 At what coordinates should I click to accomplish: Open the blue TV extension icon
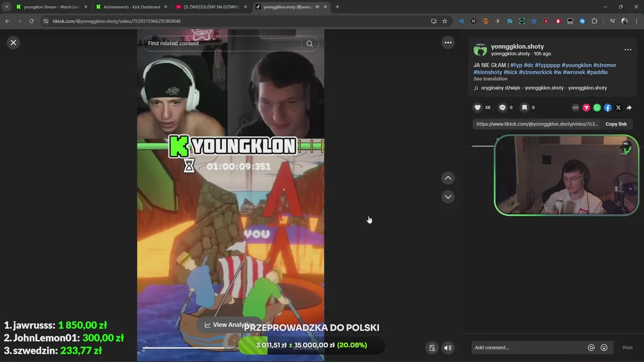click(x=534, y=21)
